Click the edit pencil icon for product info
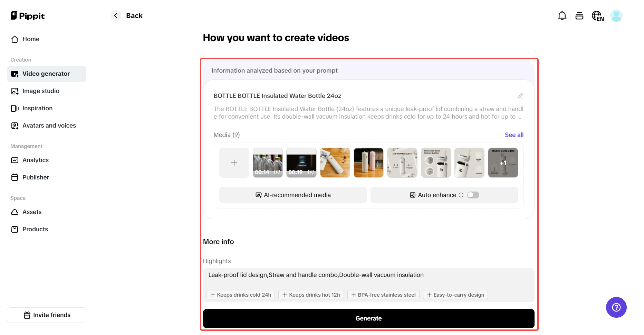 pyautogui.click(x=520, y=96)
